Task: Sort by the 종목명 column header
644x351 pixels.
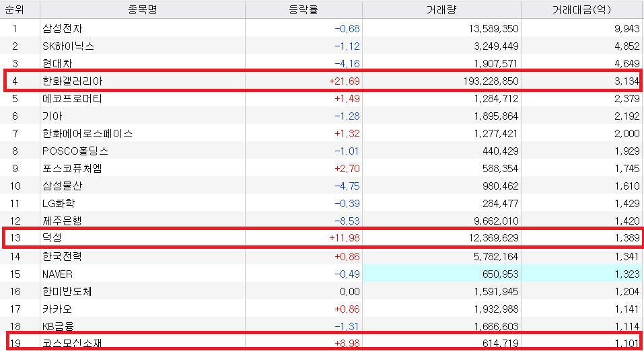Action: coord(143,9)
